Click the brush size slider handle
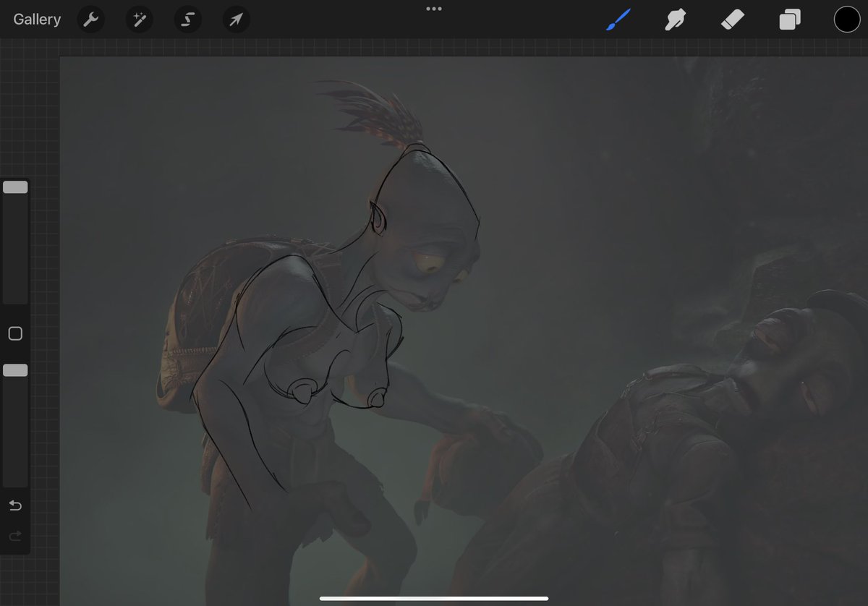 [x=15, y=187]
